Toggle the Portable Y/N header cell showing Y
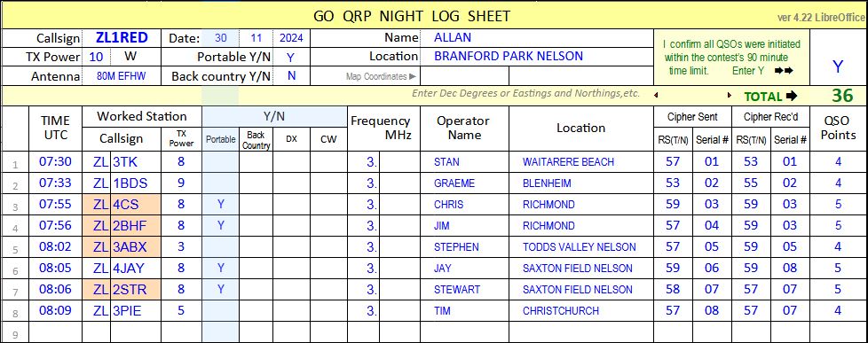 pyautogui.click(x=291, y=57)
